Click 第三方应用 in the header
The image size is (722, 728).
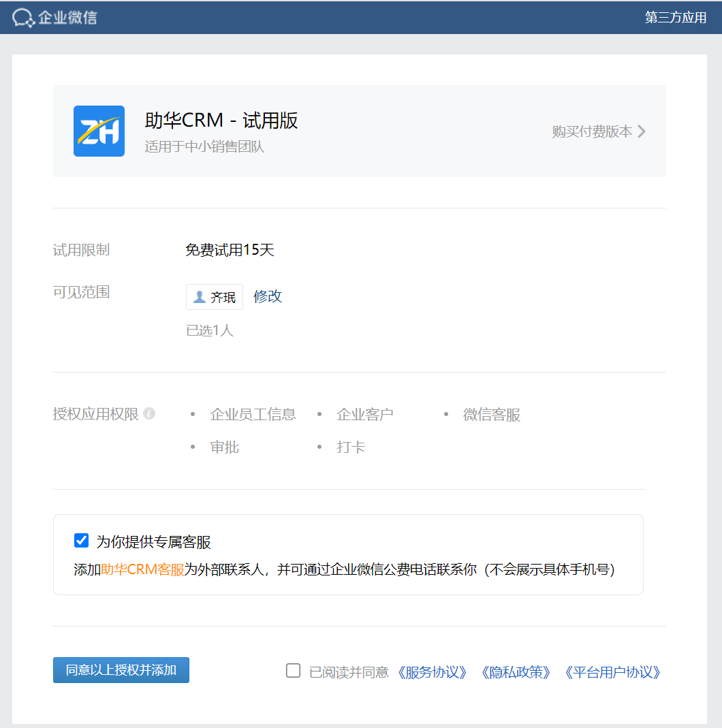coord(676,18)
